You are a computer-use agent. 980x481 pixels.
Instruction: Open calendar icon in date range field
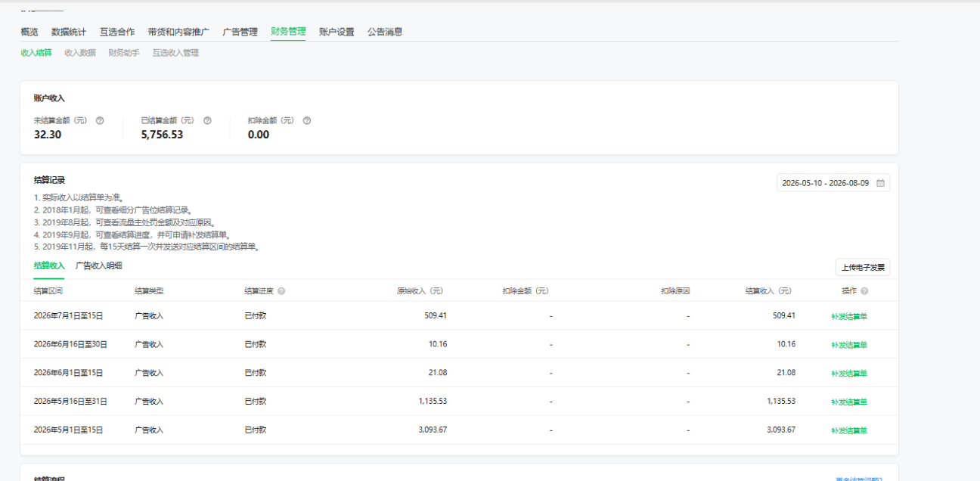point(880,183)
